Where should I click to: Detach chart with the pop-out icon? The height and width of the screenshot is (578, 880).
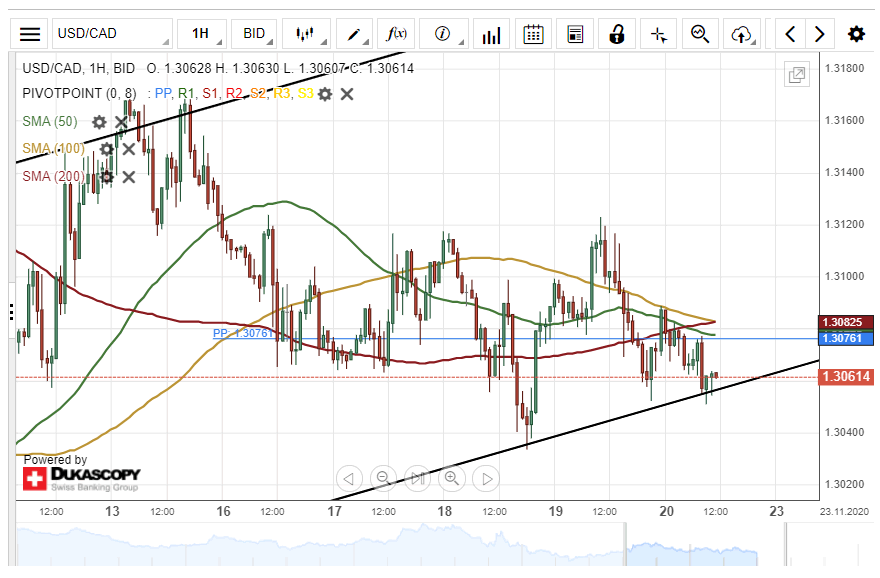click(x=797, y=75)
